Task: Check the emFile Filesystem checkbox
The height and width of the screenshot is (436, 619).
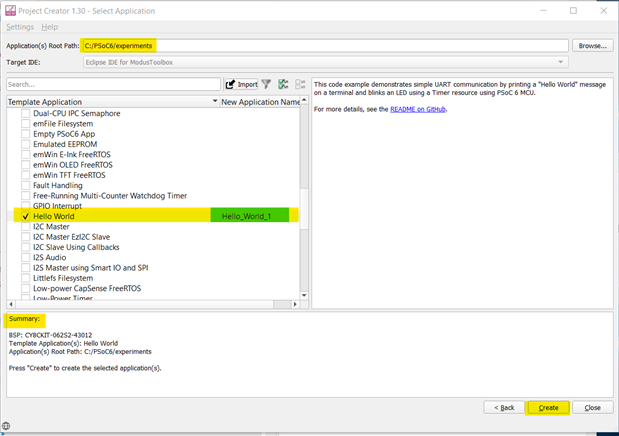Action: coord(26,124)
